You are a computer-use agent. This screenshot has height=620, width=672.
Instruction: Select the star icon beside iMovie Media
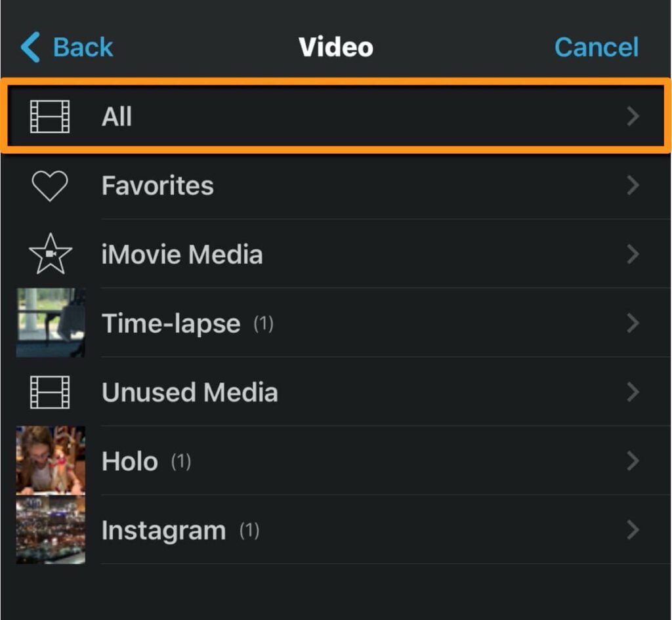[50, 254]
